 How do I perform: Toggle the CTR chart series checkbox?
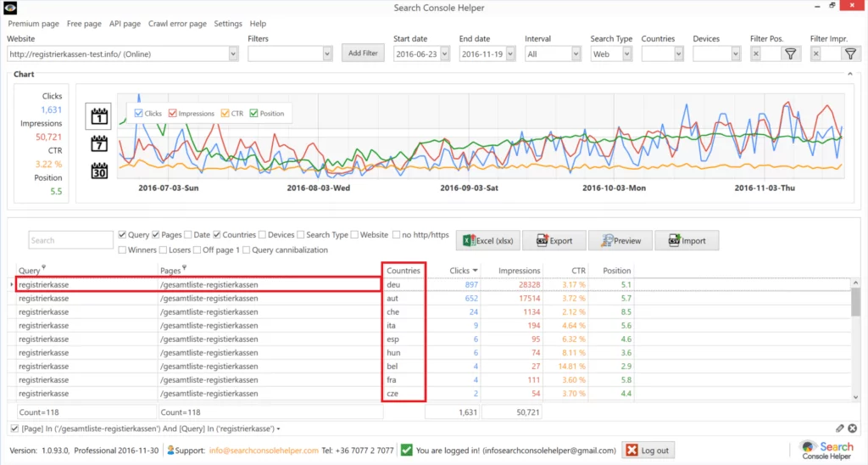tap(225, 113)
